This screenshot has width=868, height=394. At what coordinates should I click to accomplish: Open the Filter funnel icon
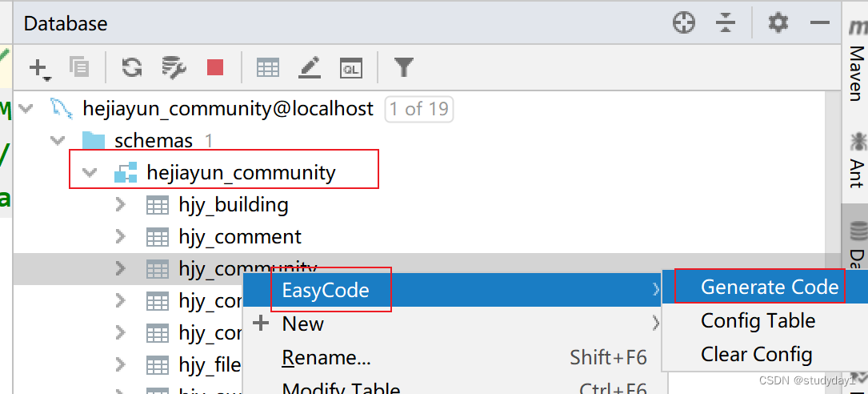point(404,67)
